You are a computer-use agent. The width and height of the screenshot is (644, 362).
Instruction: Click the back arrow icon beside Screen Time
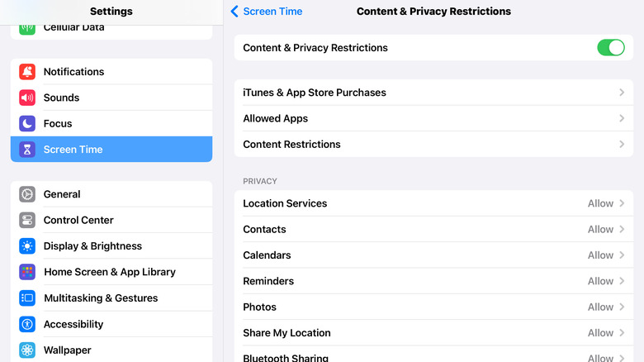click(x=234, y=11)
